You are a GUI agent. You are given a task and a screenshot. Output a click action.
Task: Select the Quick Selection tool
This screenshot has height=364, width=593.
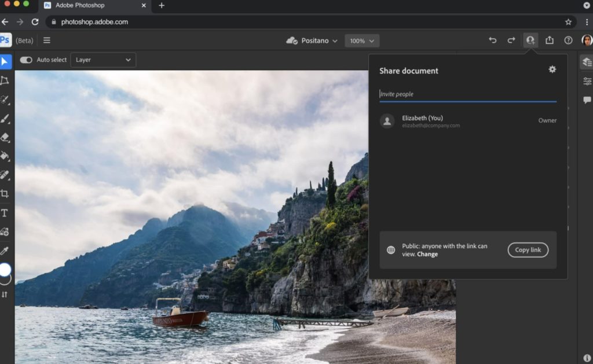click(5, 100)
